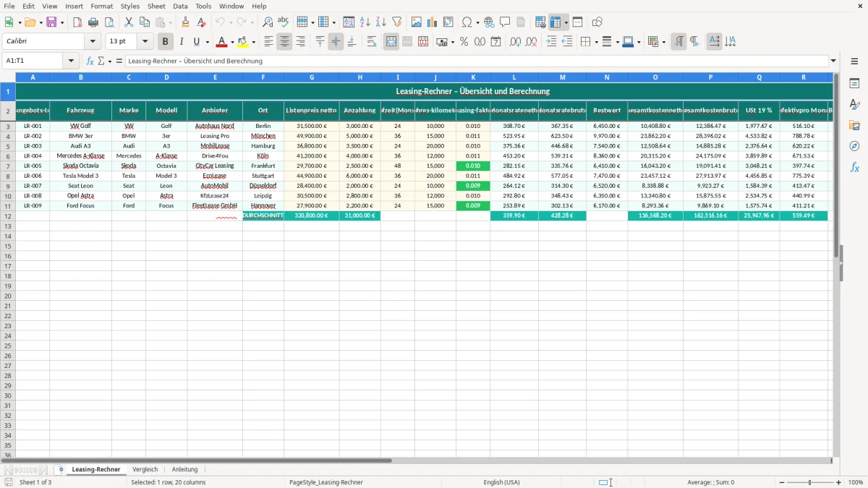The height and width of the screenshot is (488, 868).
Task: Click the Copy icon
Action: pos(145,22)
